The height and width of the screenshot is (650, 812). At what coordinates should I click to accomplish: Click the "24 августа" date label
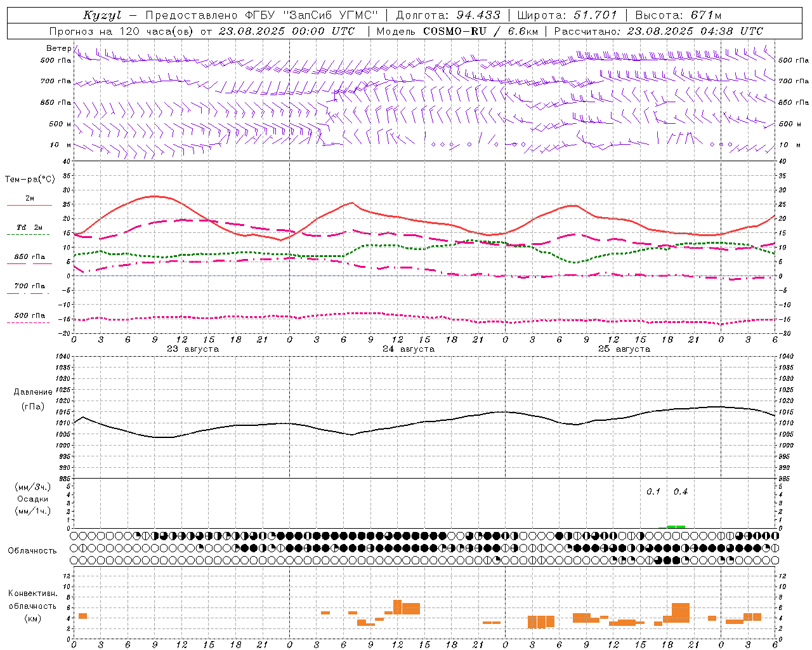[x=409, y=349]
